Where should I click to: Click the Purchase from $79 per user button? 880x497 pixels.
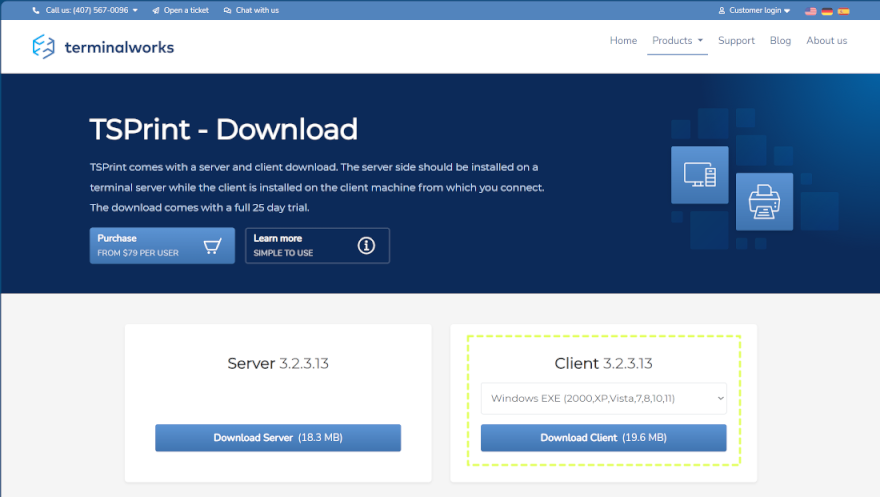pos(162,245)
